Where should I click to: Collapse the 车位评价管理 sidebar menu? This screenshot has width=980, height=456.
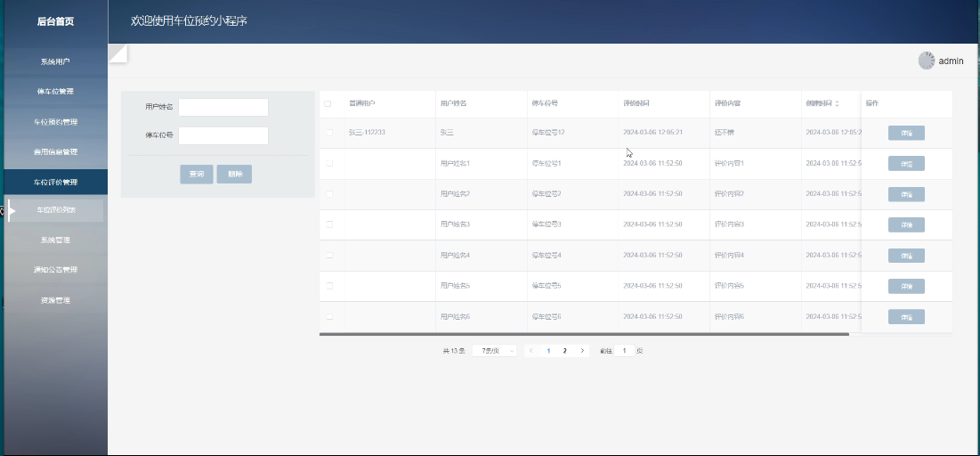pos(55,182)
